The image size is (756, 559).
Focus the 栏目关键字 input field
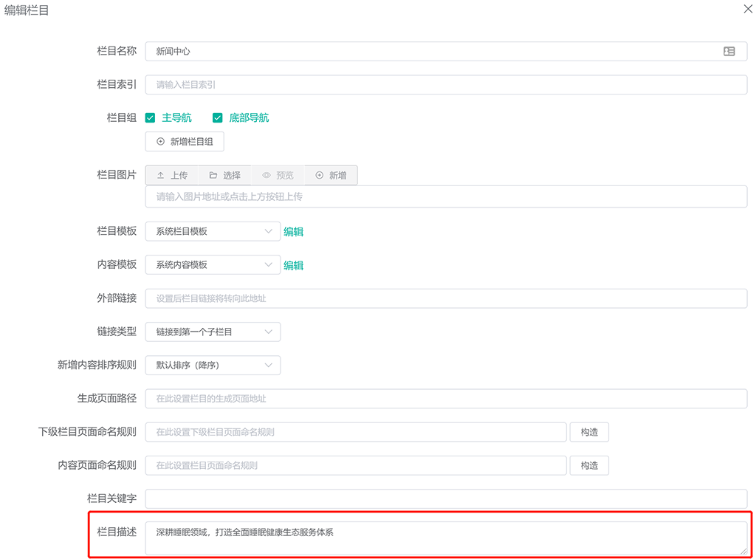(x=447, y=498)
